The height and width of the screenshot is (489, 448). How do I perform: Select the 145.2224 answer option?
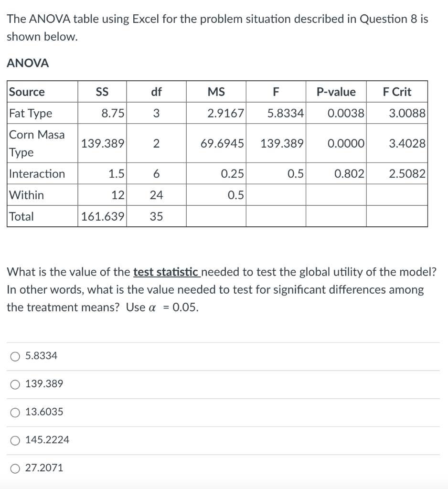[x=16, y=440]
